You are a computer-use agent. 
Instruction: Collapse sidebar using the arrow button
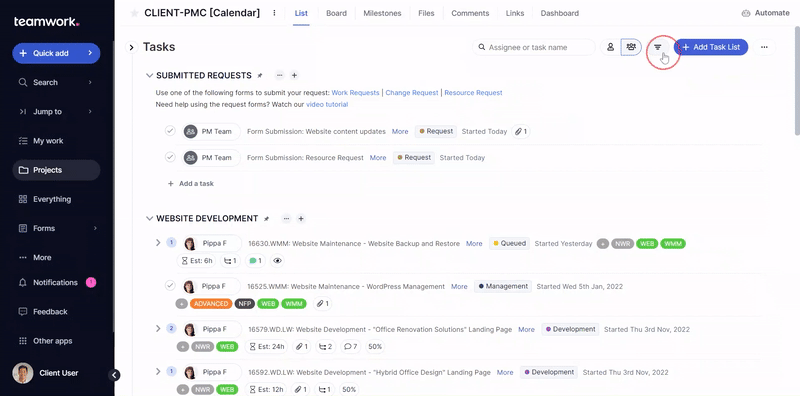point(115,375)
